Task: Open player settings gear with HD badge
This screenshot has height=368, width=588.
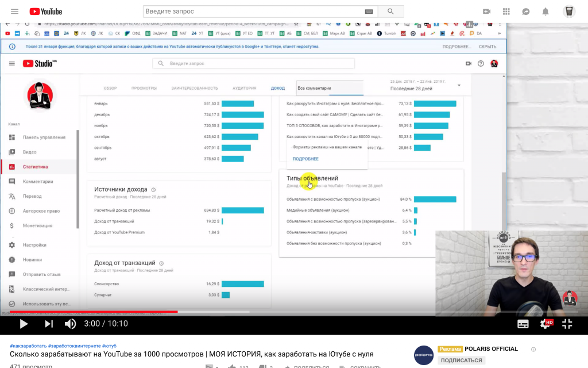Action: tap(546, 324)
